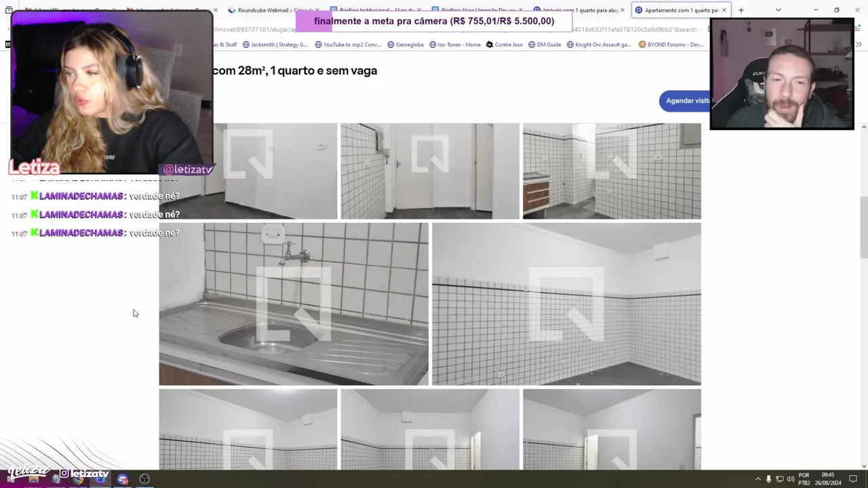Screen dimensions: 868x488
Task: Open the kitchen cabinet tiled wall photo
Action: point(612,171)
